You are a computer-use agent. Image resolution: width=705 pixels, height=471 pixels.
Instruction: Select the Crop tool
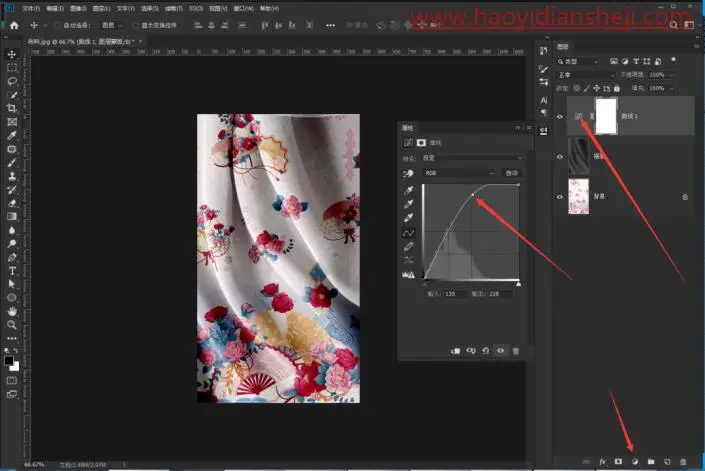click(12, 108)
